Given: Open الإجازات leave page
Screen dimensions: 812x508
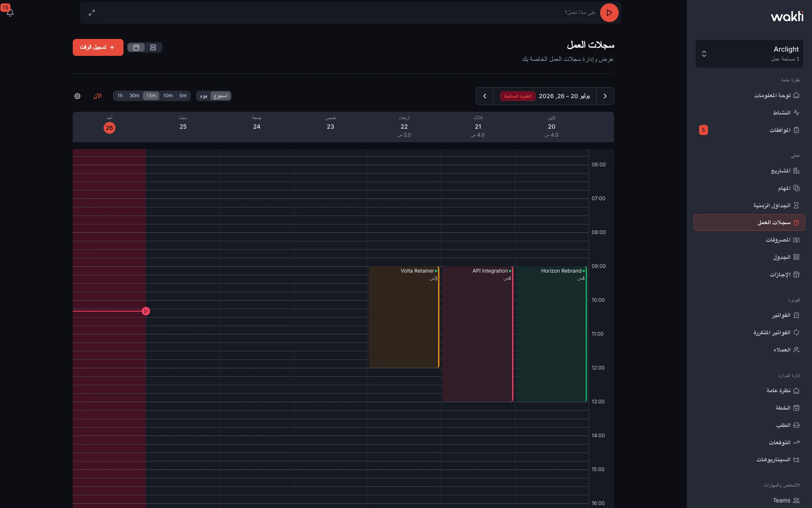Looking at the screenshot, I should pyautogui.click(x=749, y=274).
